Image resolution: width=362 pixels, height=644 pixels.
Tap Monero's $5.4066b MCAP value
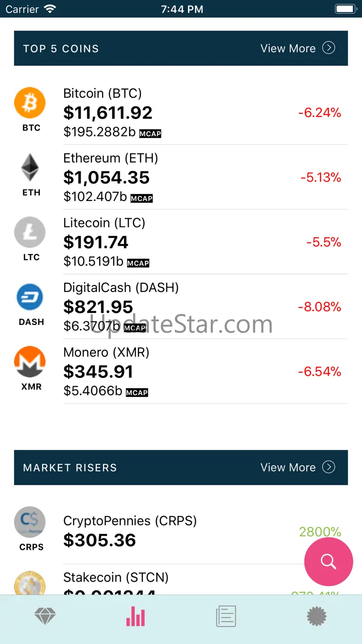pyautogui.click(x=93, y=391)
